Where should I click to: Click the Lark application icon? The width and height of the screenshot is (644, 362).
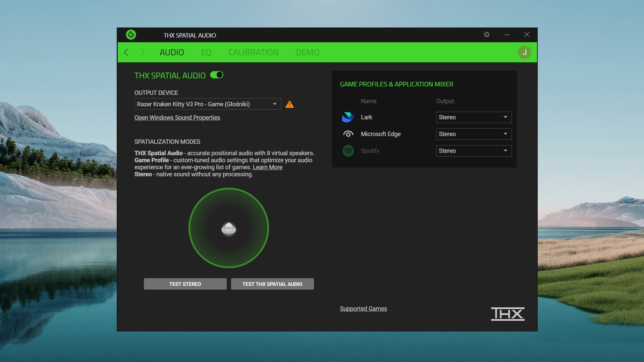click(x=348, y=117)
